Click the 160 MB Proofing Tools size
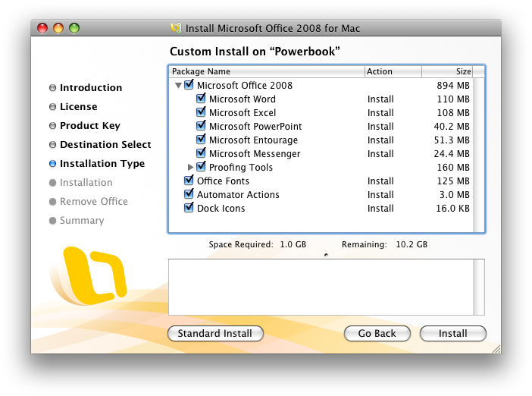Viewport: 532px width, 396px height. coord(453,168)
